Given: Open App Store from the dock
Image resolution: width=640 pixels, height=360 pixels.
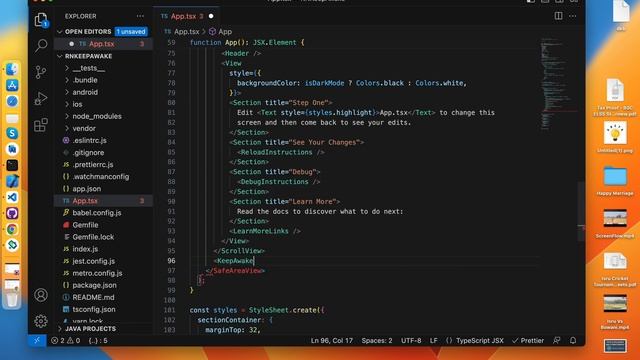Looking at the screenshot, I should point(12,85).
